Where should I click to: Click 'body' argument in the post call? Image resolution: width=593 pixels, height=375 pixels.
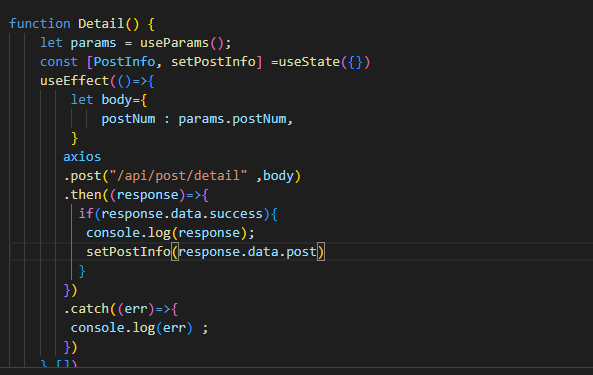click(x=278, y=176)
